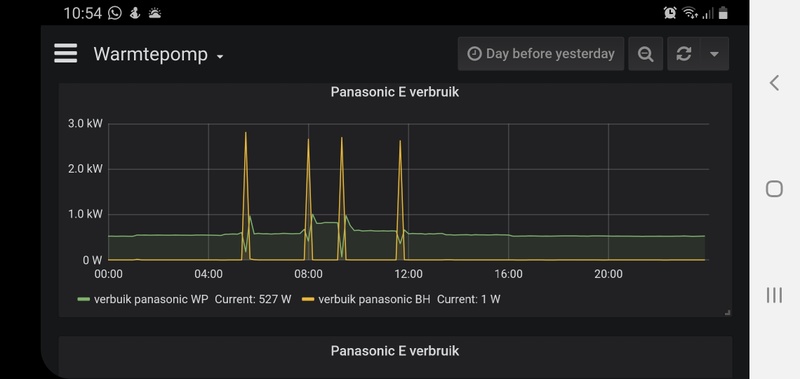Zoom out the time range
Viewport: 800px width, 379px height.
(645, 54)
